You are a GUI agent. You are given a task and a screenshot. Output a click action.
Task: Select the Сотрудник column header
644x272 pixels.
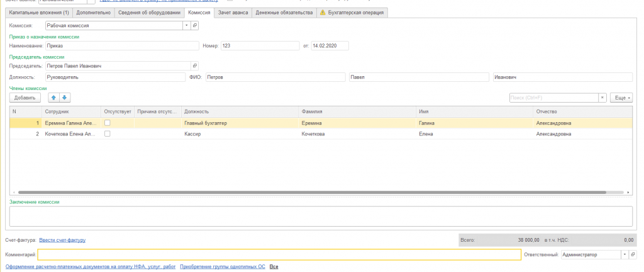(71, 111)
